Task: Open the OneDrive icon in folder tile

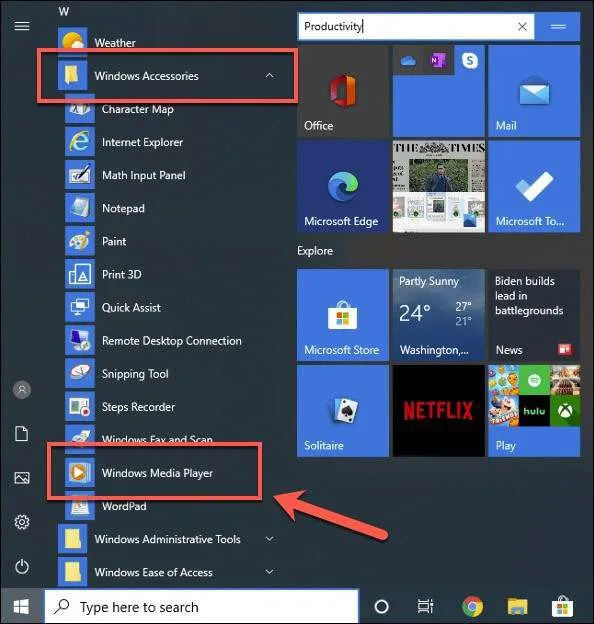Action: (x=408, y=61)
